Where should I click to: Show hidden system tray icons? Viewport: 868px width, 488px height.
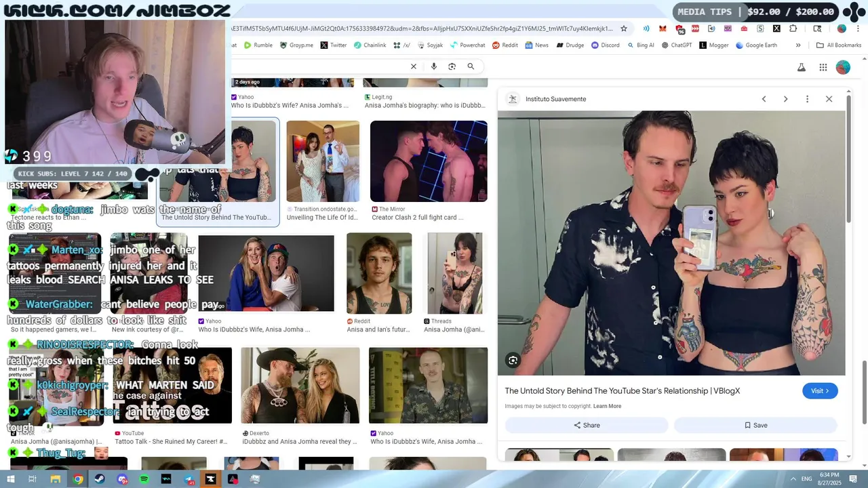793,479
